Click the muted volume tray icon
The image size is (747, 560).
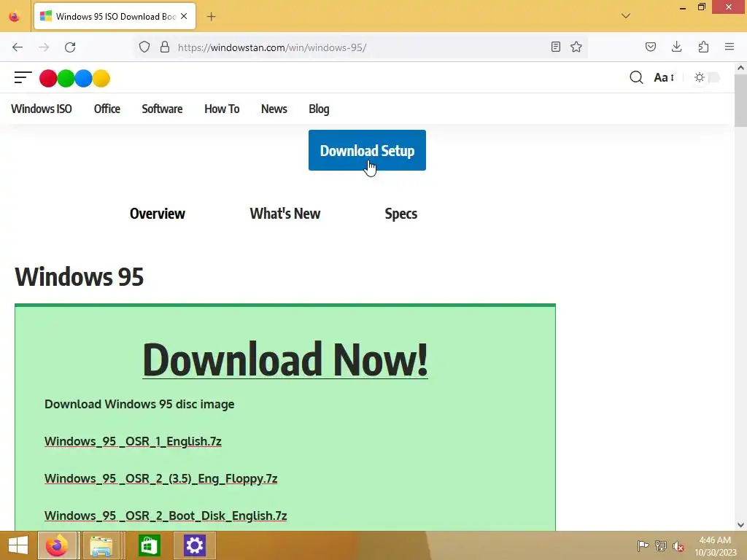(x=678, y=546)
